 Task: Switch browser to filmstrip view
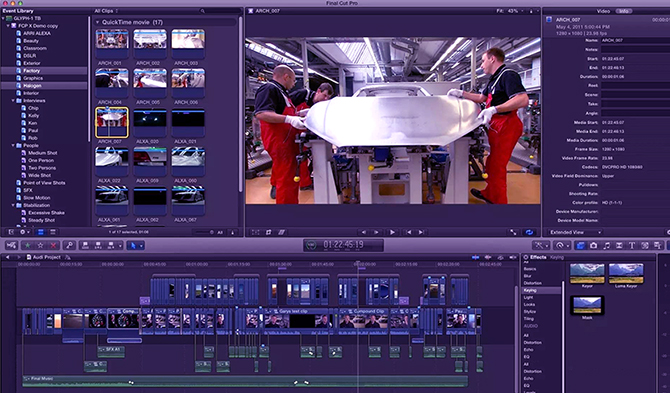point(41,232)
